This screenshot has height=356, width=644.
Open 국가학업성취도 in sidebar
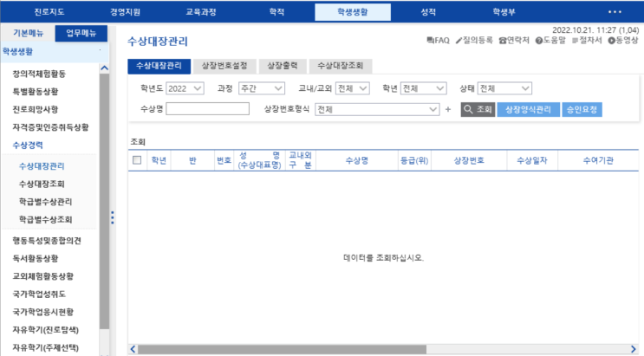(x=39, y=294)
